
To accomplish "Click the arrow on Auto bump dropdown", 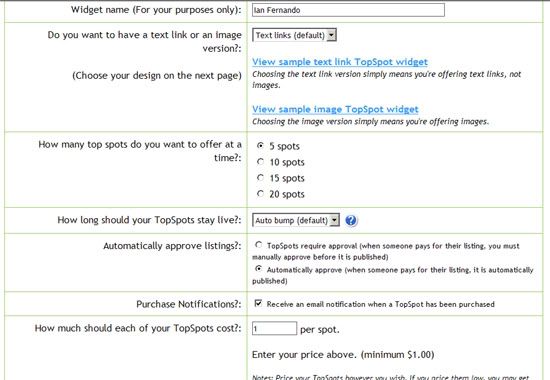I will click(335, 220).
